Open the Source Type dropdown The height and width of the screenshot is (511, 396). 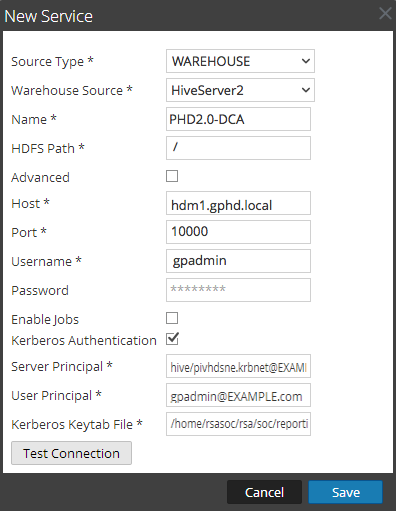[x=240, y=61]
